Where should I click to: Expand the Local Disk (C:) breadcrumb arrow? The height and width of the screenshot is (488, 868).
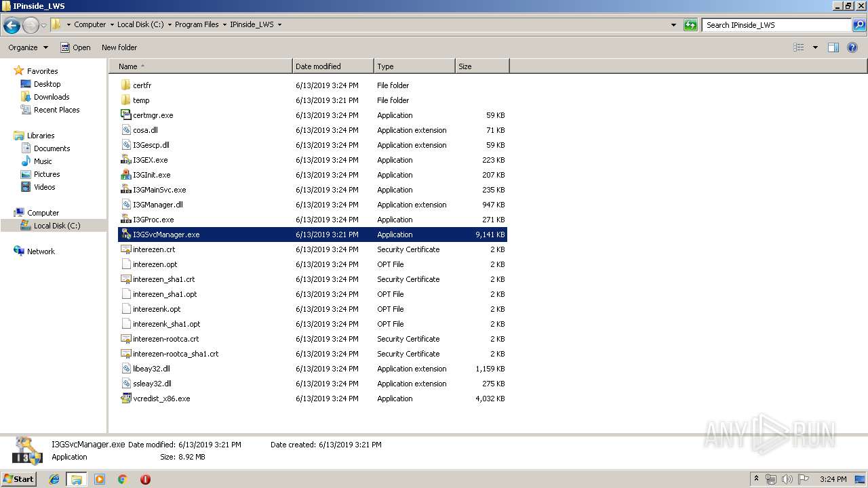[170, 24]
